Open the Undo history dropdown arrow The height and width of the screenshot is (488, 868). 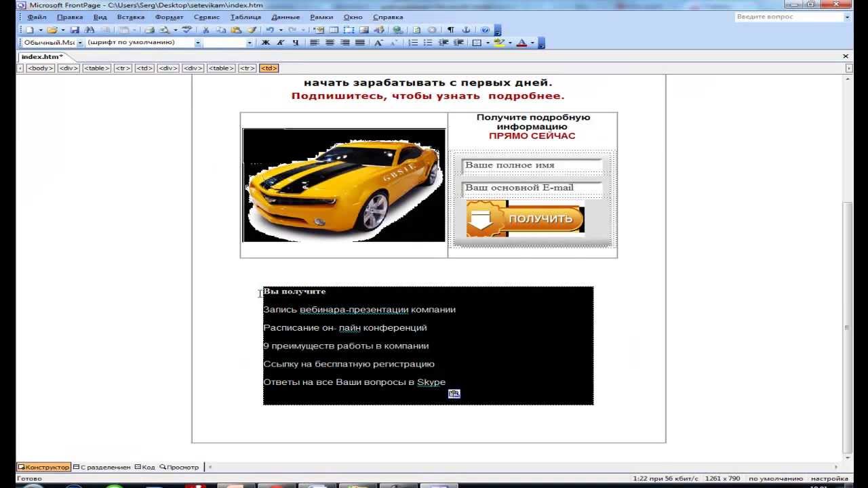coord(281,30)
